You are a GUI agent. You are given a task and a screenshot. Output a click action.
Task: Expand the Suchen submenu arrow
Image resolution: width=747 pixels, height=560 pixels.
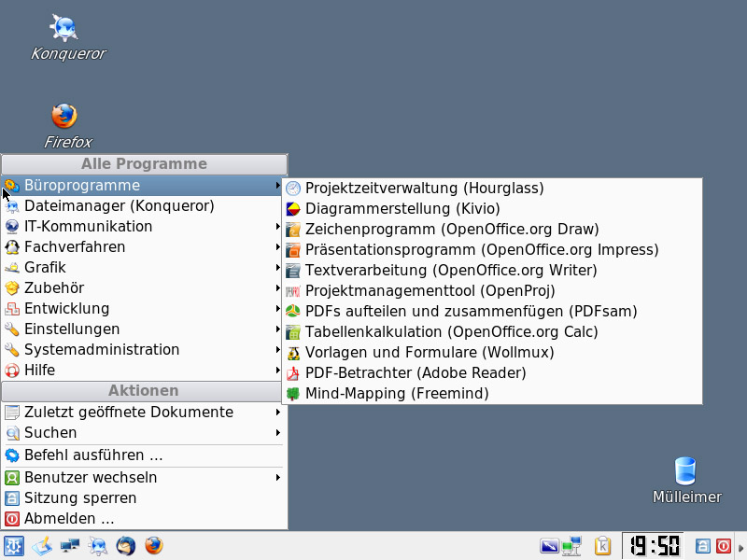pyautogui.click(x=277, y=432)
